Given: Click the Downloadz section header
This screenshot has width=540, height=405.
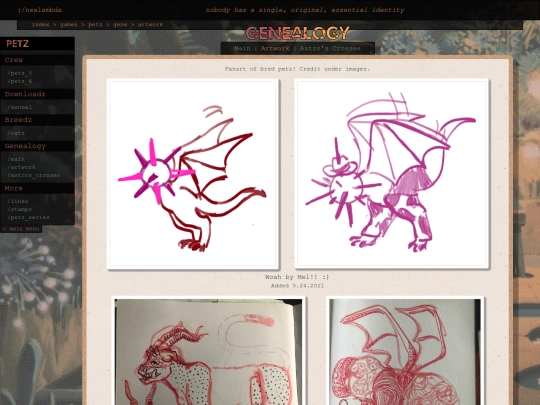Looking at the screenshot, I should (x=38, y=94).
